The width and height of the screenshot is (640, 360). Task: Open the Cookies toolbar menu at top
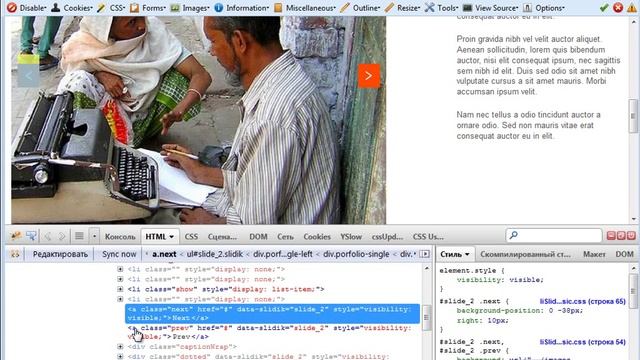click(x=72, y=8)
